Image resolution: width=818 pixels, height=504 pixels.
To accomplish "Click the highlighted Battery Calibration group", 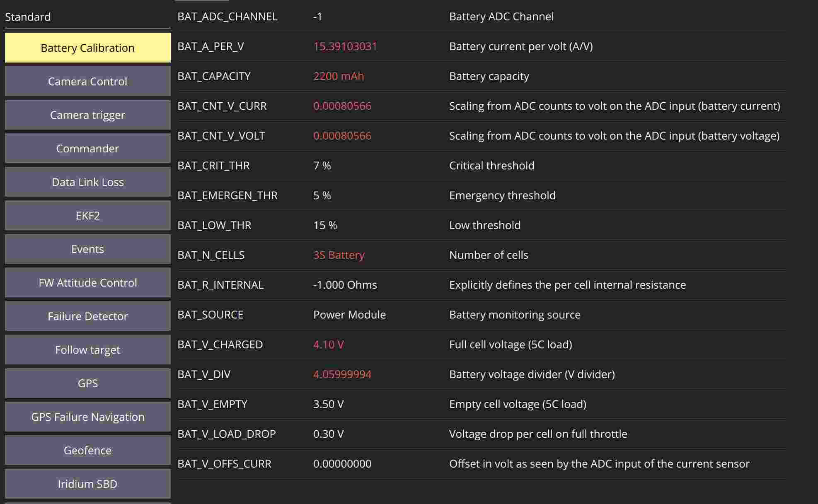I will (x=87, y=48).
